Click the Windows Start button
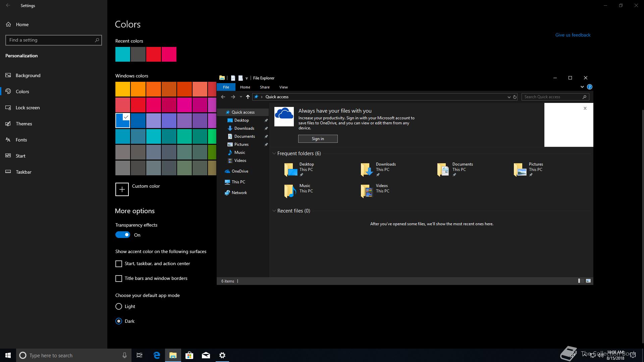This screenshot has height=362, width=644. [x=8, y=355]
